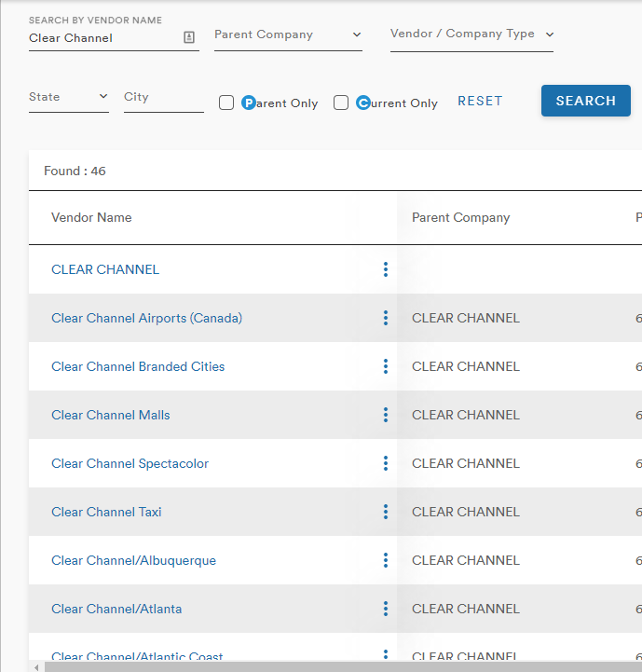Open Clear Channel Spectacolor vendor link
The image size is (642, 672).
[130, 463]
